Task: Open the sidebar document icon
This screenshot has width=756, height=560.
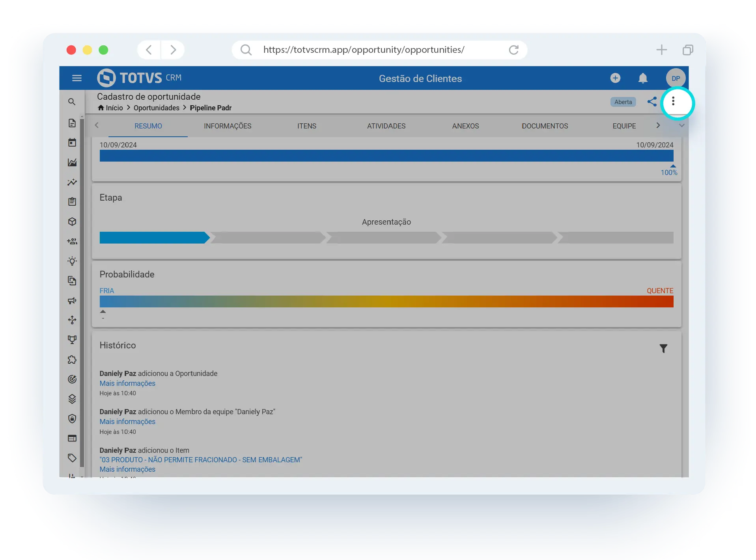Action: click(72, 123)
